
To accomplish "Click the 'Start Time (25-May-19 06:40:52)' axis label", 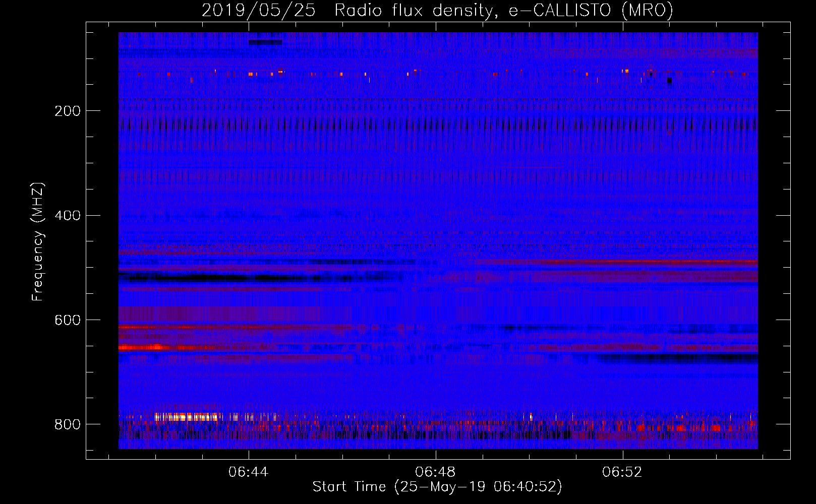I will (437, 487).
